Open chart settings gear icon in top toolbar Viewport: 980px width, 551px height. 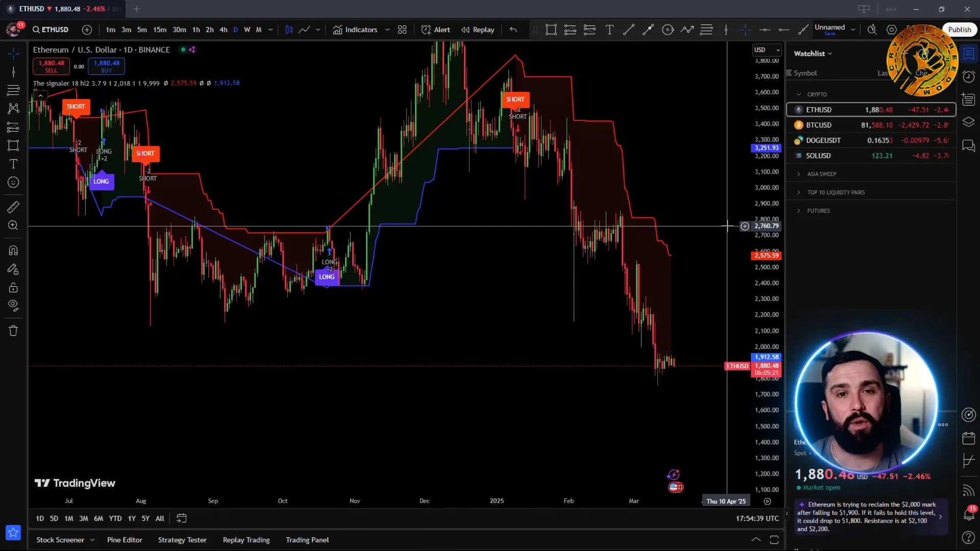(891, 30)
